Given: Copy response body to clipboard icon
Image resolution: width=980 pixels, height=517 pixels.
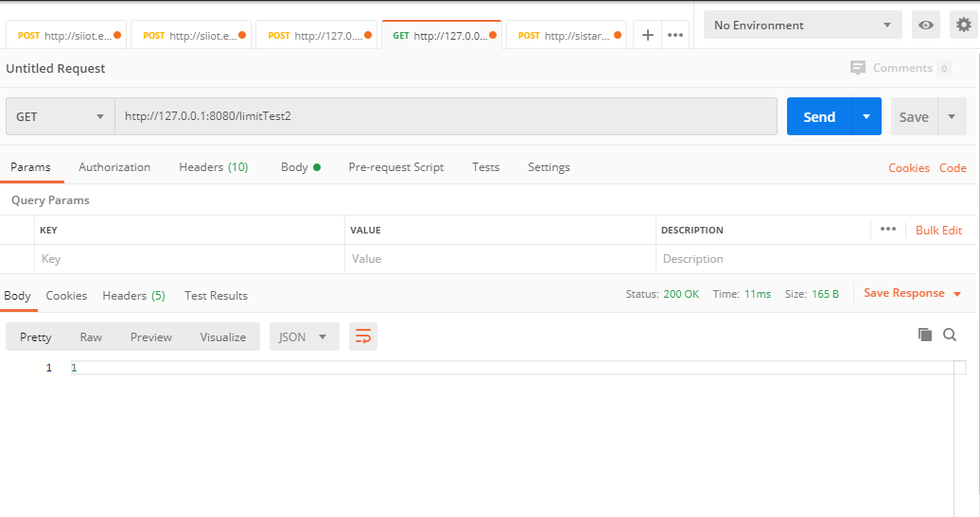Looking at the screenshot, I should tap(924, 335).
